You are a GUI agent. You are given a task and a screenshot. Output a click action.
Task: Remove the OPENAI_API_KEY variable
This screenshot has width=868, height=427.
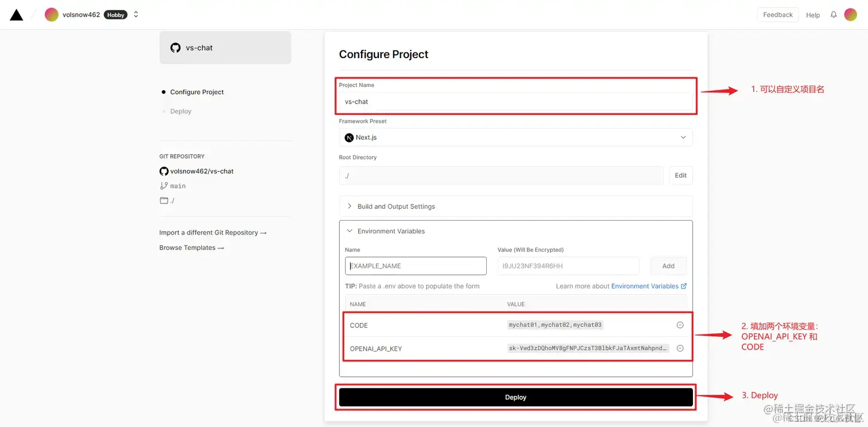(x=680, y=348)
